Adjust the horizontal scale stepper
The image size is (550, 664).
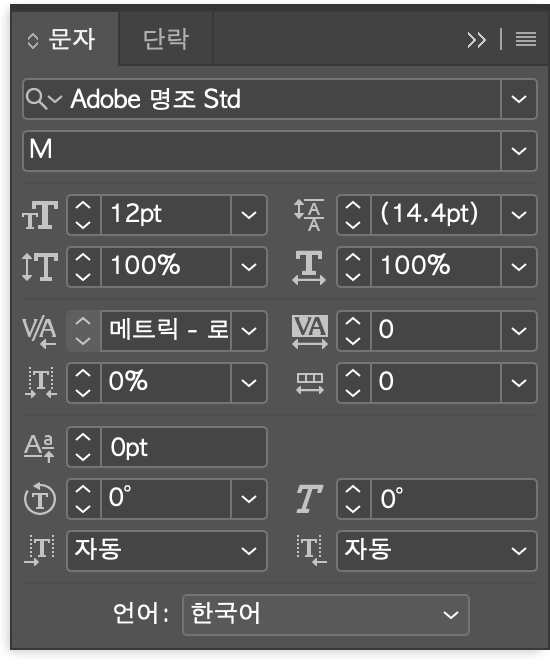pyautogui.click(x=354, y=267)
